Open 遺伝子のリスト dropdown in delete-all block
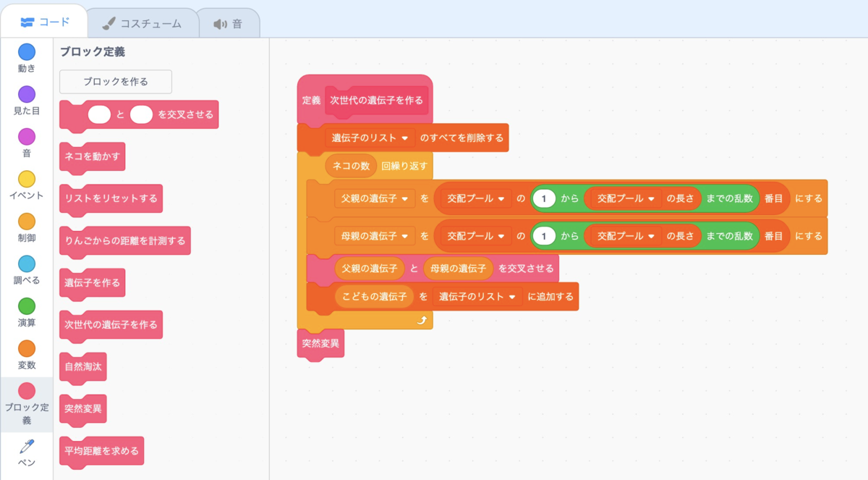868x480 pixels. click(370, 138)
